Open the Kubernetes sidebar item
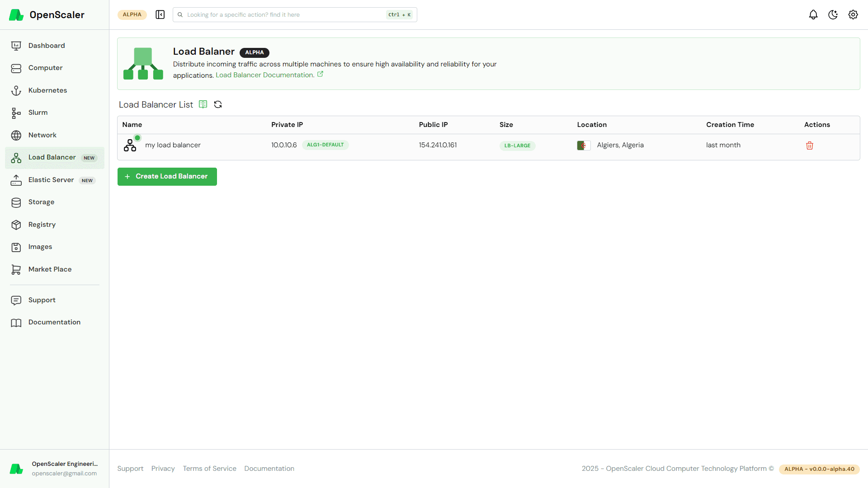This screenshot has width=868, height=488. tap(47, 90)
